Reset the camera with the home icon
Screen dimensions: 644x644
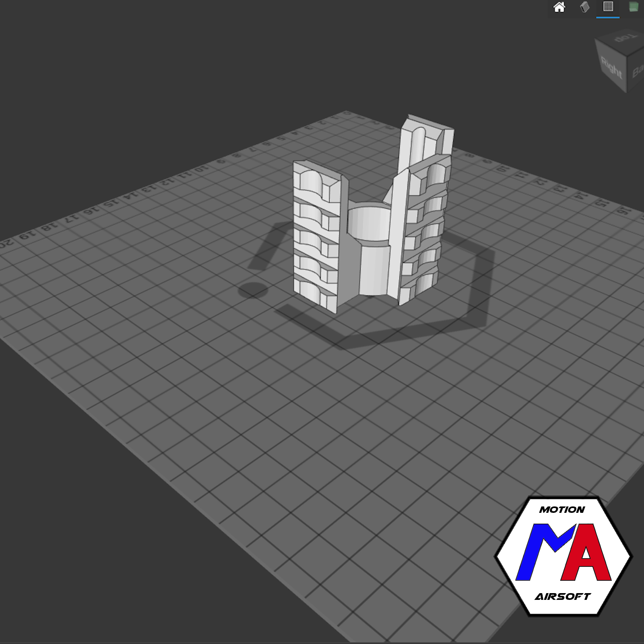click(559, 7)
